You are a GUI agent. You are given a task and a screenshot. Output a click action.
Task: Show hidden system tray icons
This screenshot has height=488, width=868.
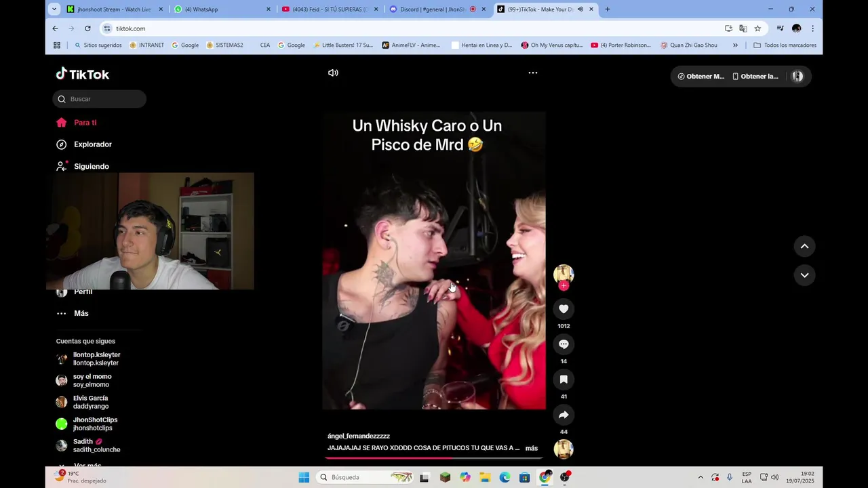coord(701,477)
